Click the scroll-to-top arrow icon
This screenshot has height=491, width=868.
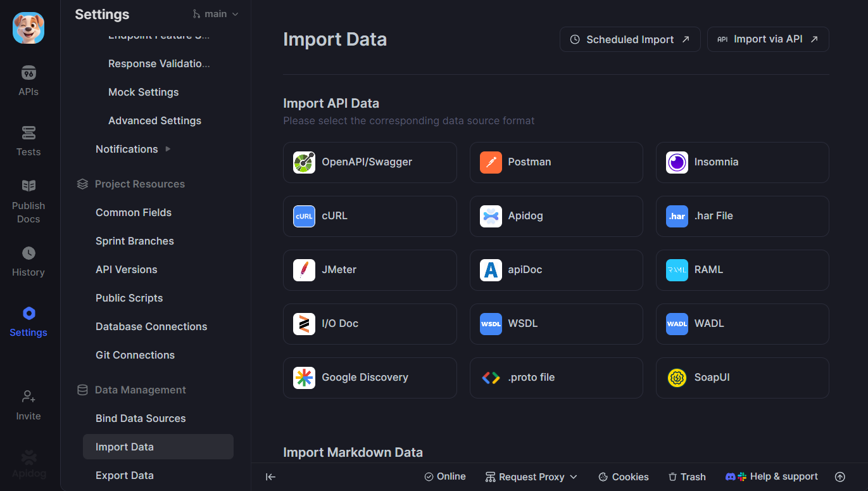tap(840, 476)
